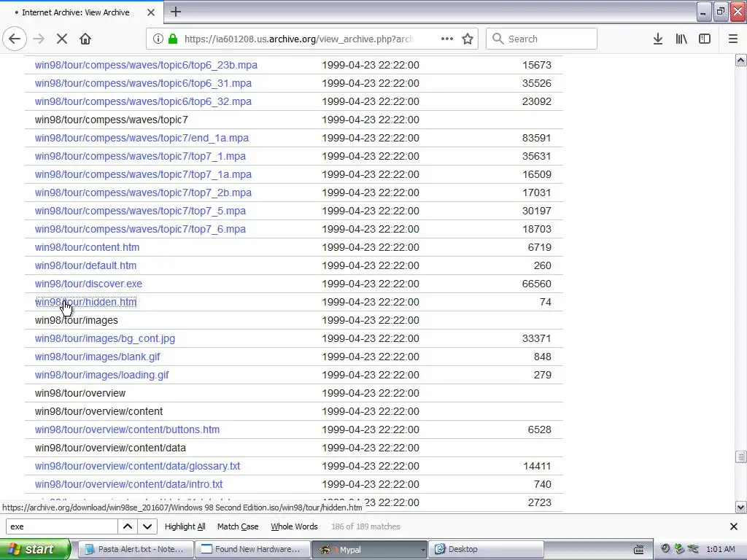Screen dimensions: 747x560
Task: Click the third system tray icon
Action: click(x=693, y=549)
